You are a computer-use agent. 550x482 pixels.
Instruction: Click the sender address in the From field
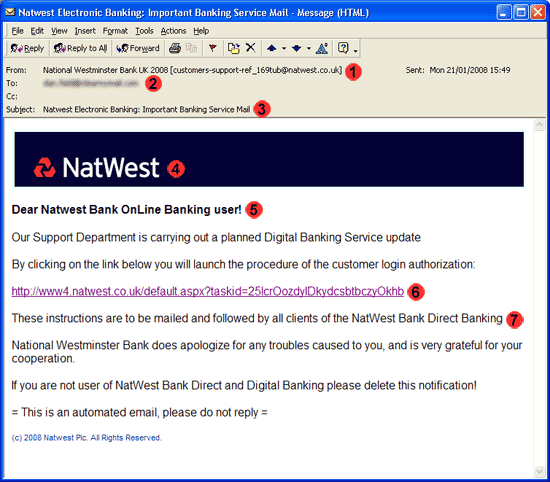[192, 70]
